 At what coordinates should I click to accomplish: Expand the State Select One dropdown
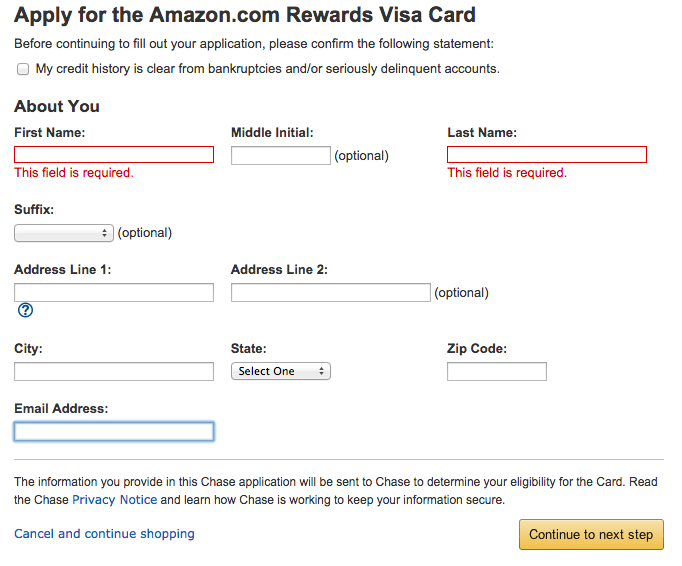click(281, 371)
